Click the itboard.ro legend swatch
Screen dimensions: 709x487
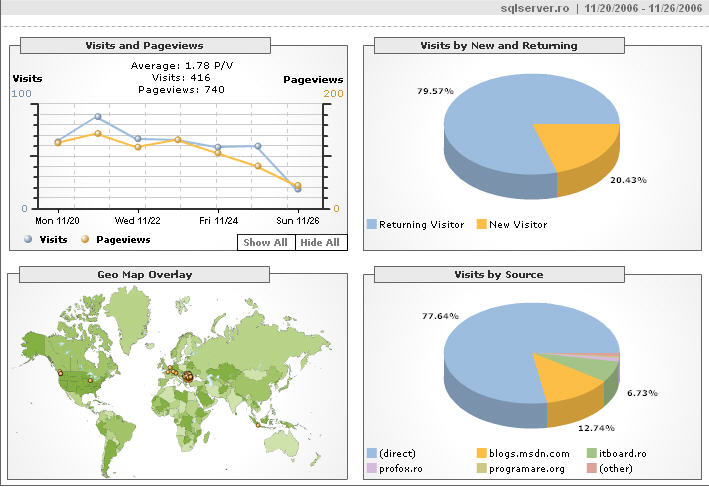click(592, 453)
